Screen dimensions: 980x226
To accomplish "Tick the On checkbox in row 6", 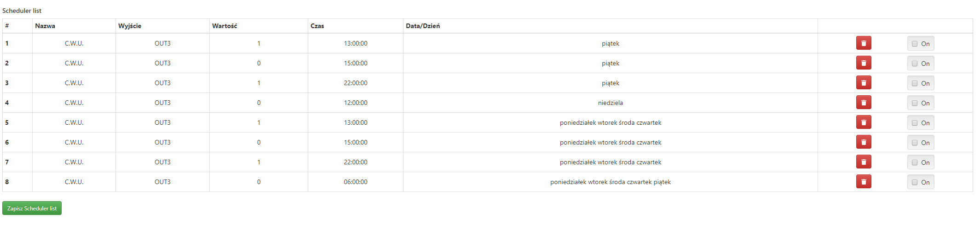I will pyautogui.click(x=915, y=143).
